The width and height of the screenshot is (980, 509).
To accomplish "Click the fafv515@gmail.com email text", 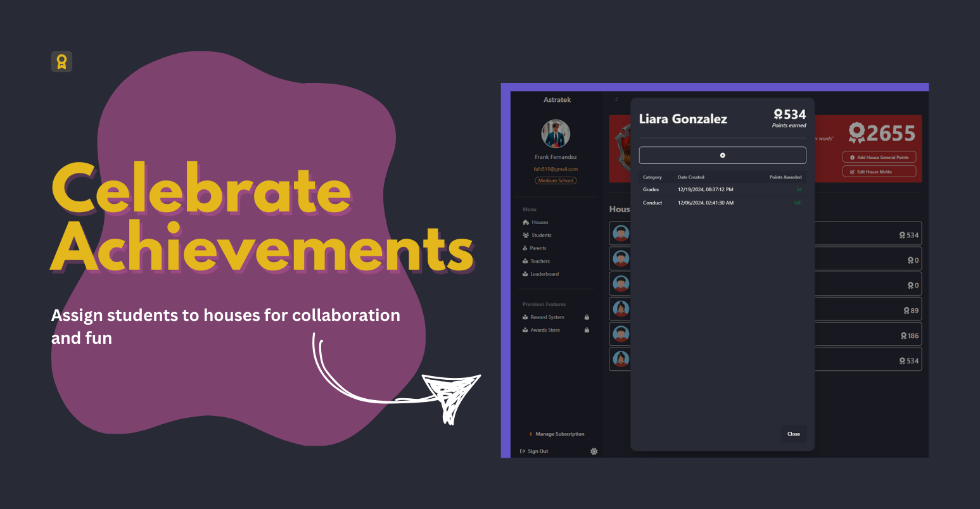I will click(x=556, y=169).
